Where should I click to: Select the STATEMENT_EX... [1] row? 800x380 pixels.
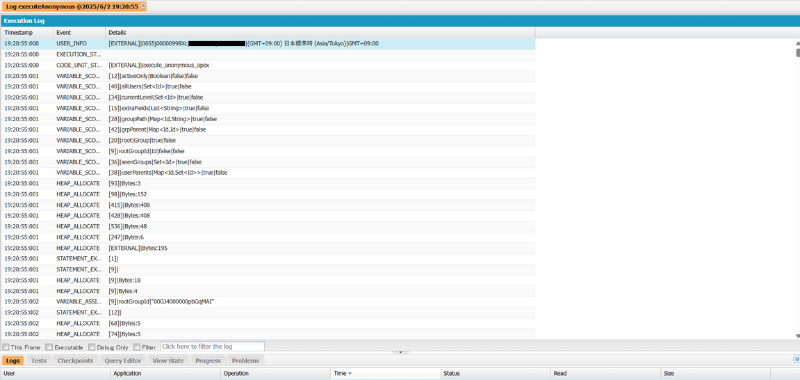coord(268,259)
